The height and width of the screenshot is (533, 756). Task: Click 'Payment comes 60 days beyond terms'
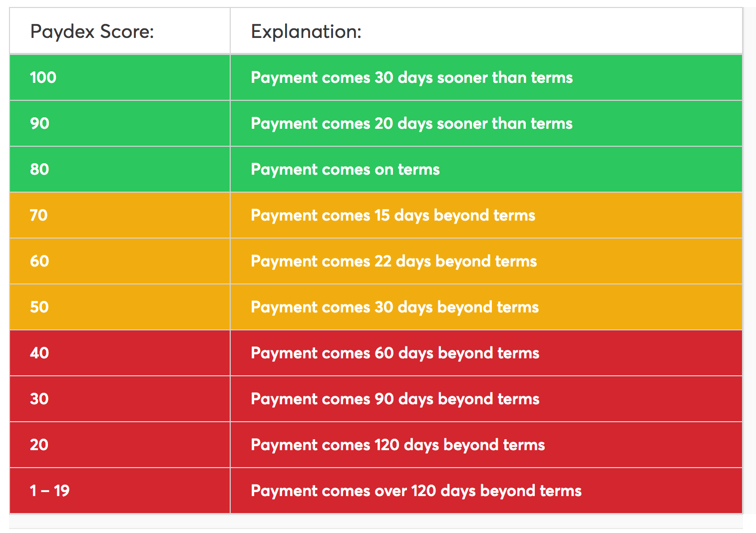395,353
